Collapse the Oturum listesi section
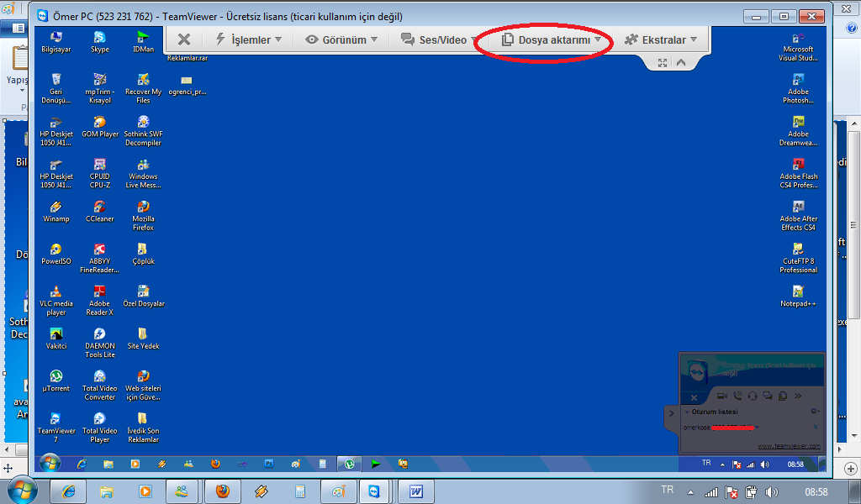The height and width of the screenshot is (504, 861). pyautogui.click(x=687, y=412)
